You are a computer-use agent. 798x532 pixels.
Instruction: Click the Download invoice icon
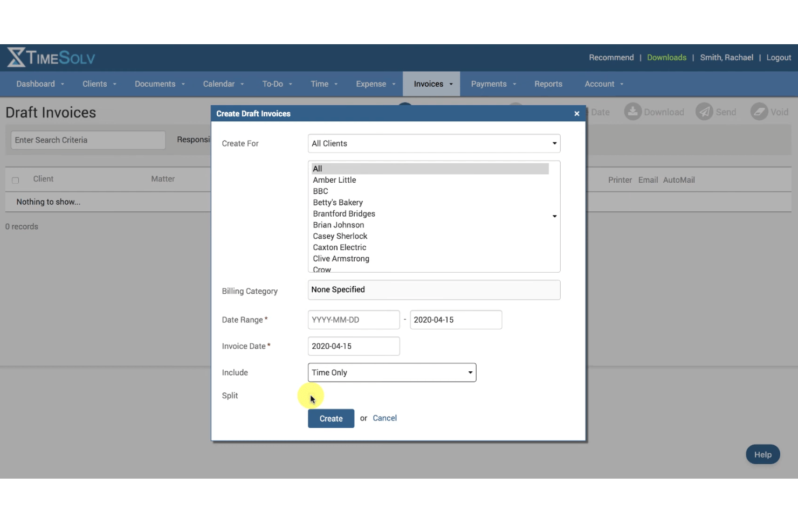point(632,112)
